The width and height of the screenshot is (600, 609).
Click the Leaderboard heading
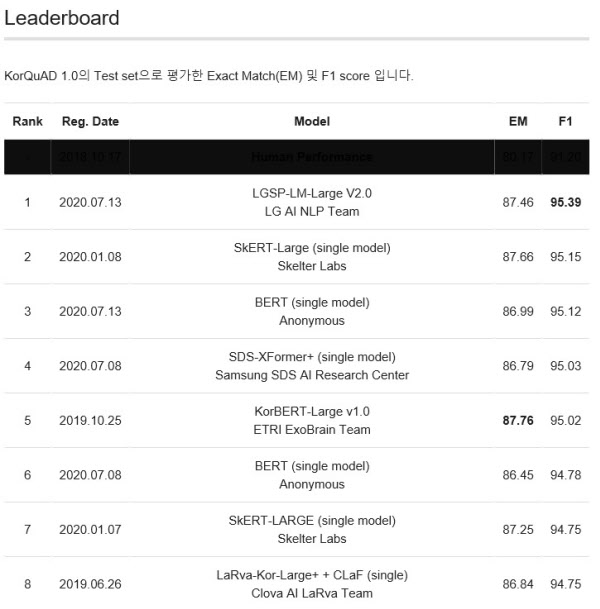(62, 18)
